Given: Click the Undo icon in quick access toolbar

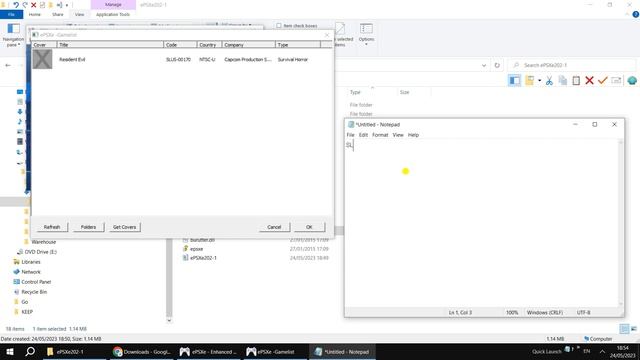Looking at the screenshot, I should pyautogui.click(x=16, y=5).
